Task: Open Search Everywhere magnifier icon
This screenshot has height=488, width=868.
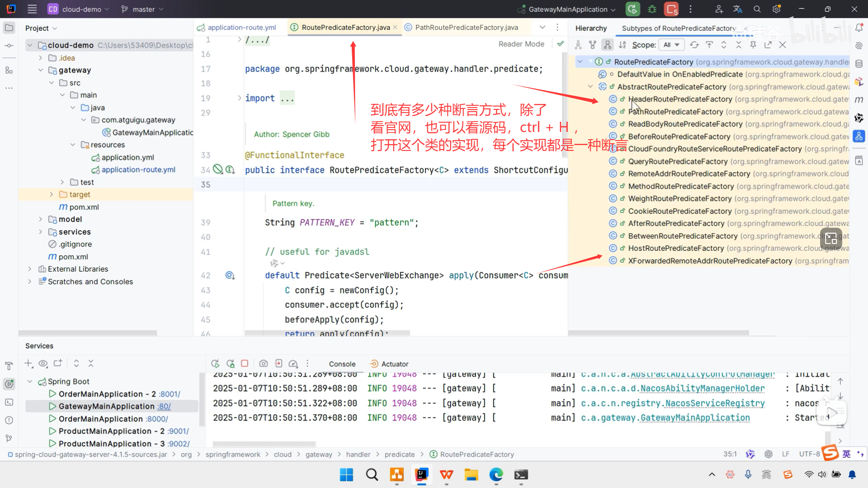Action: tap(757, 9)
